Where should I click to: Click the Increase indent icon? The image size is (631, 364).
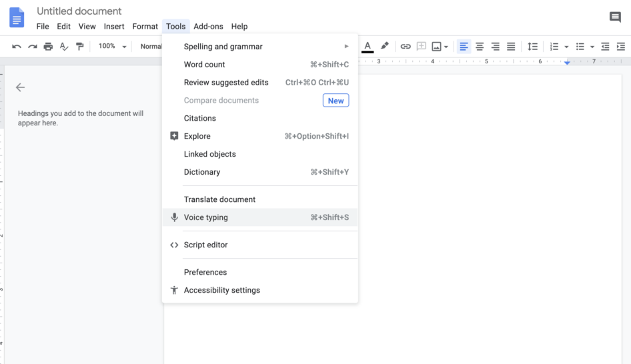[620, 47]
